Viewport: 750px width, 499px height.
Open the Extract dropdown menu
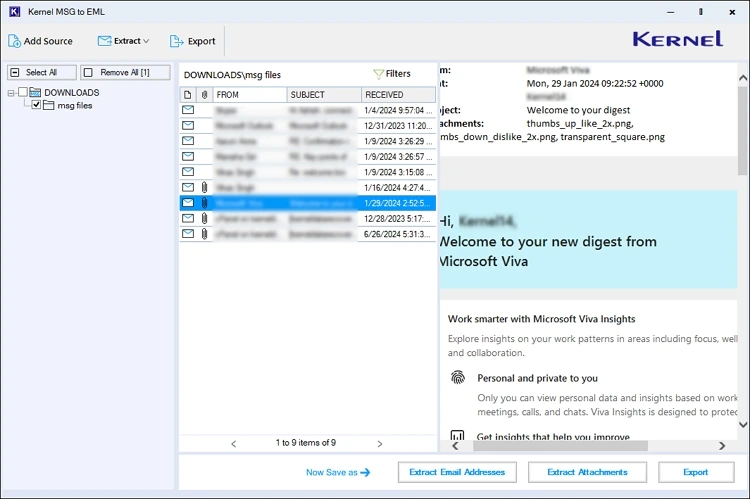(x=124, y=41)
